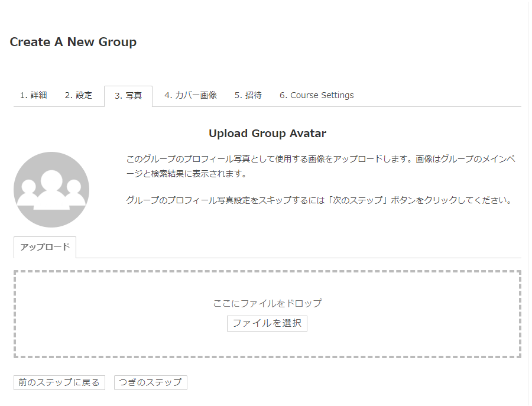
Task: Click the ここにファイルをドロップ drop text
Action: click(267, 303)
